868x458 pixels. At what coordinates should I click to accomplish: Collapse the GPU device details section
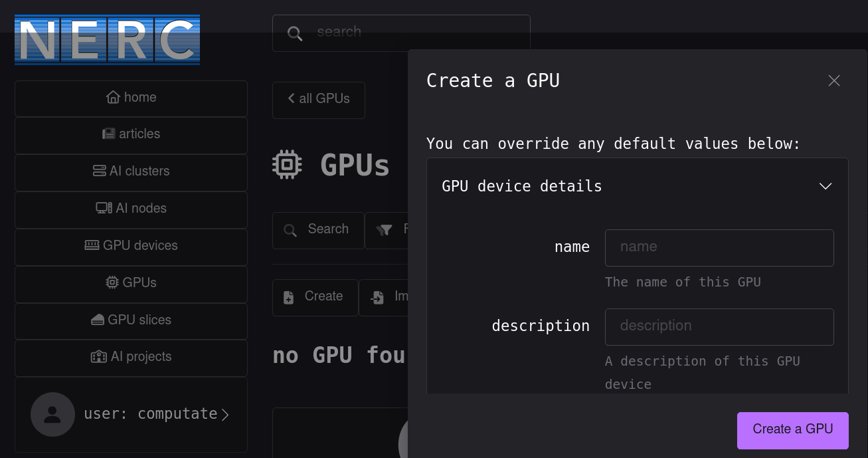pos(825,186)
